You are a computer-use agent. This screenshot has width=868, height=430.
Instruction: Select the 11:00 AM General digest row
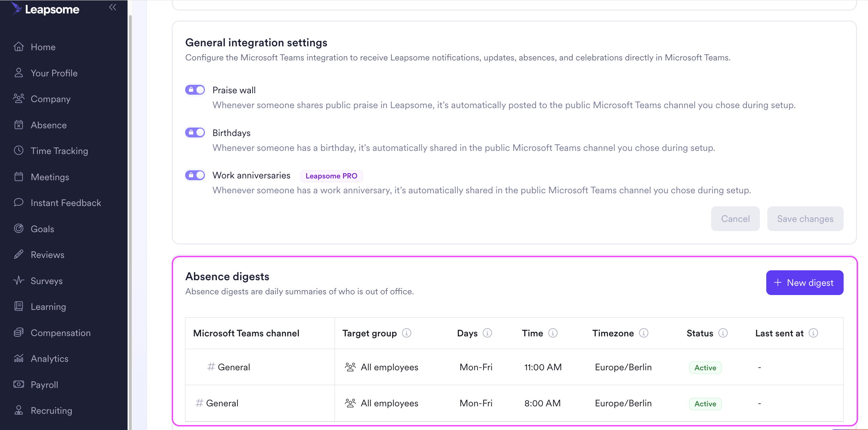543,367
